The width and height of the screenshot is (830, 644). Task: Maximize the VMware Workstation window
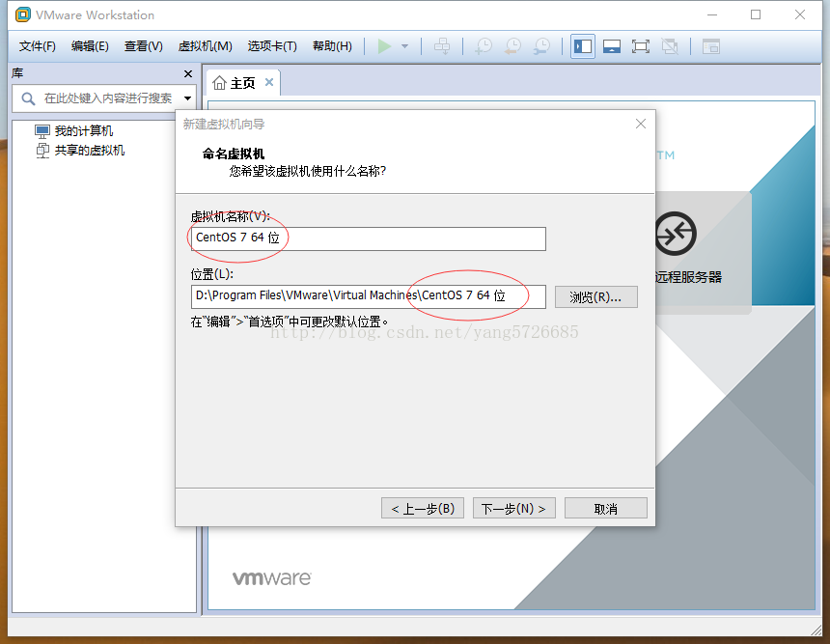pos(756,14)
